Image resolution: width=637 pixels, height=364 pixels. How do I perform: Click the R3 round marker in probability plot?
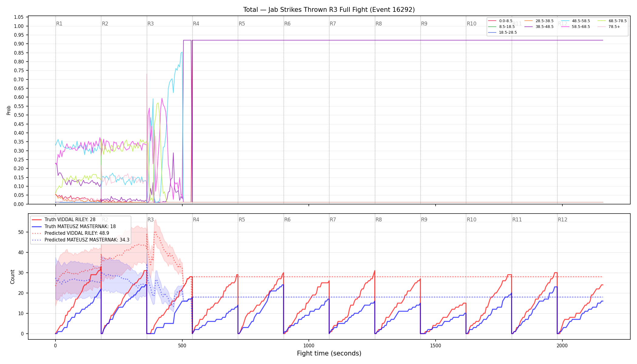coord(150,24)
